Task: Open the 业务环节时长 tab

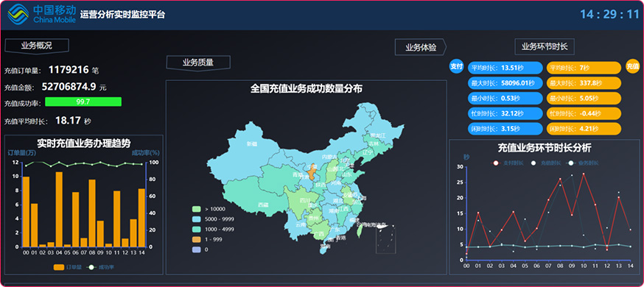Action: click(545, 47)
